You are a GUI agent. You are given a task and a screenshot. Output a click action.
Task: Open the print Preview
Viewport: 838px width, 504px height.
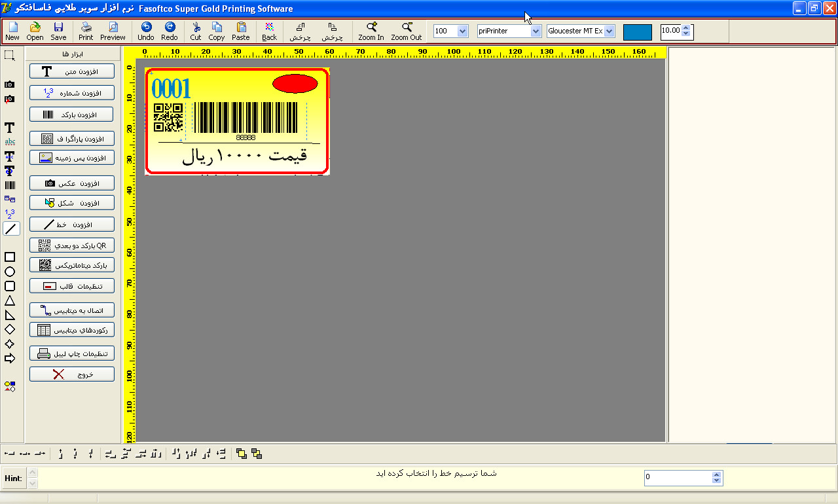point(113,31)
